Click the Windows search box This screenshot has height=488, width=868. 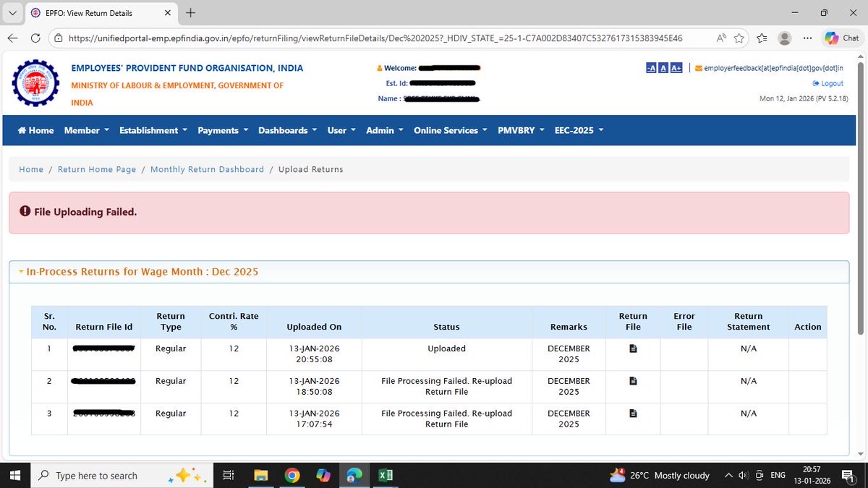click(x=122, y=475)
